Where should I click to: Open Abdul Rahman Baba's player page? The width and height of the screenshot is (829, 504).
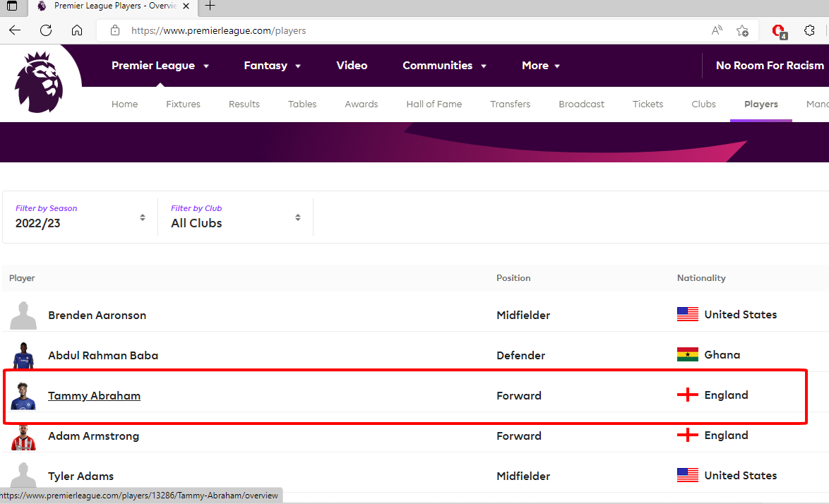[103, 356]
